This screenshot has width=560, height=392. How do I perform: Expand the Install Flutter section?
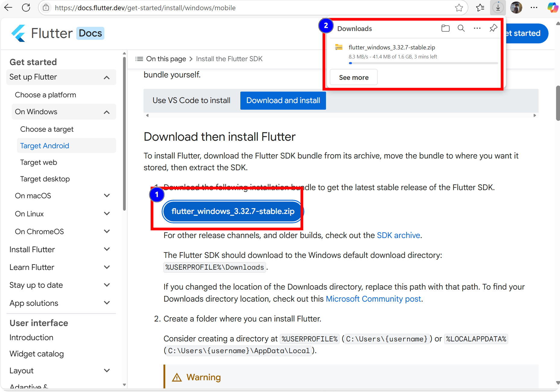107,249
